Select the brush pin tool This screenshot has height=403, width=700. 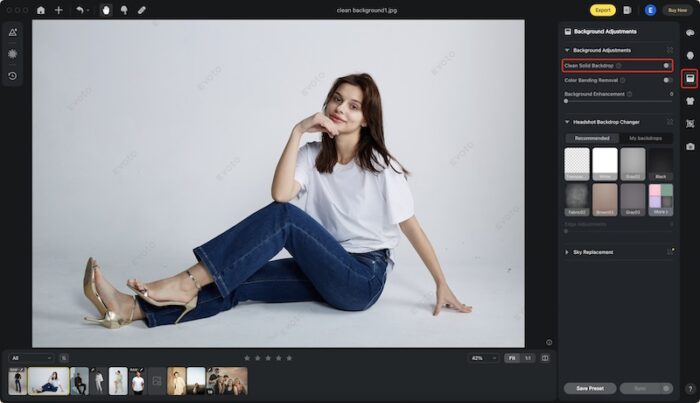(x=124, y=10)
